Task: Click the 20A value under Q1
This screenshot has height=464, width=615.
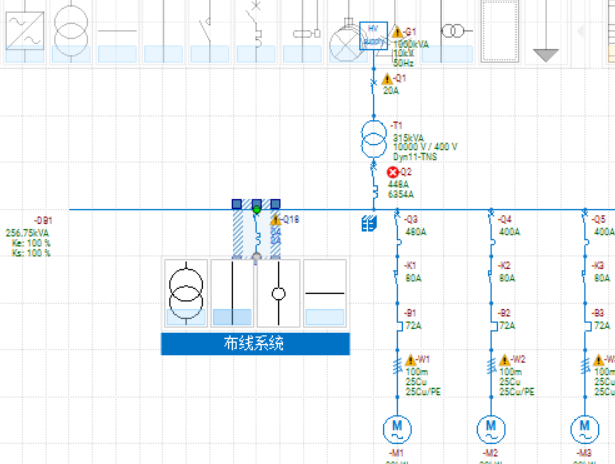Action: click(x=391, y=91)
